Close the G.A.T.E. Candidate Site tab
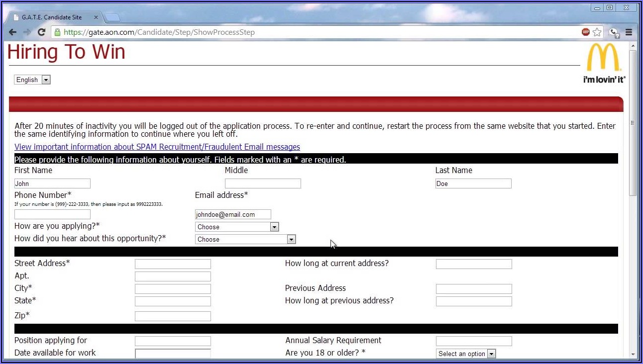 pyautogui.click(x=96, y=17)
